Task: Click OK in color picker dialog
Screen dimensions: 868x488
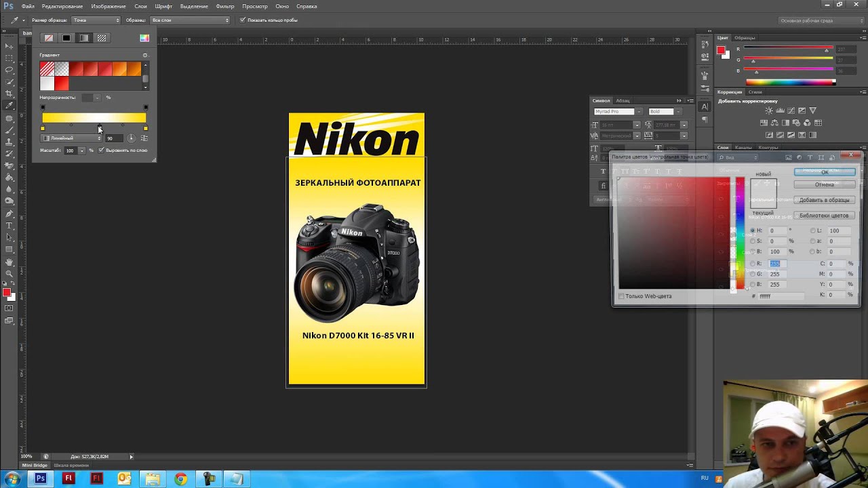Action: click(825, 172)
